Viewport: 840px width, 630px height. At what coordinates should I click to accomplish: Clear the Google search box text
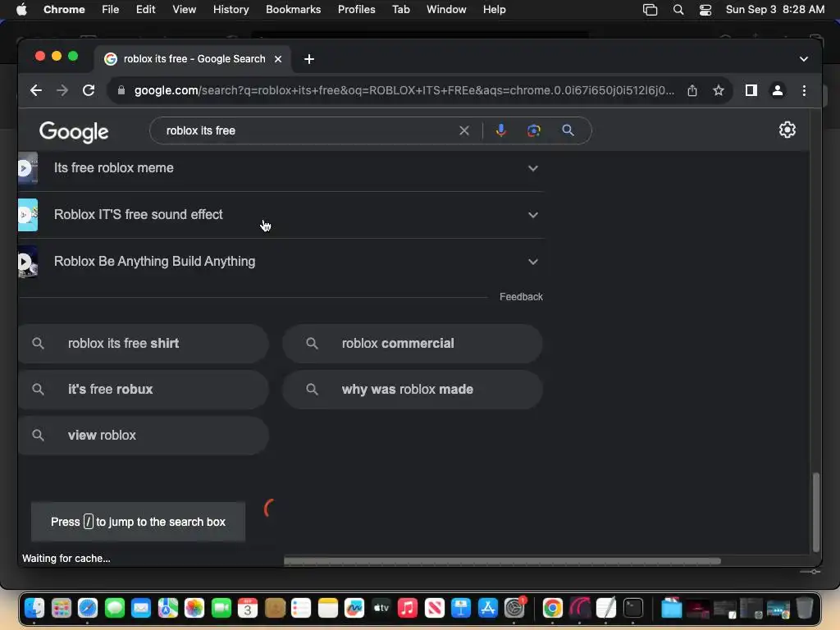point(464,130)
